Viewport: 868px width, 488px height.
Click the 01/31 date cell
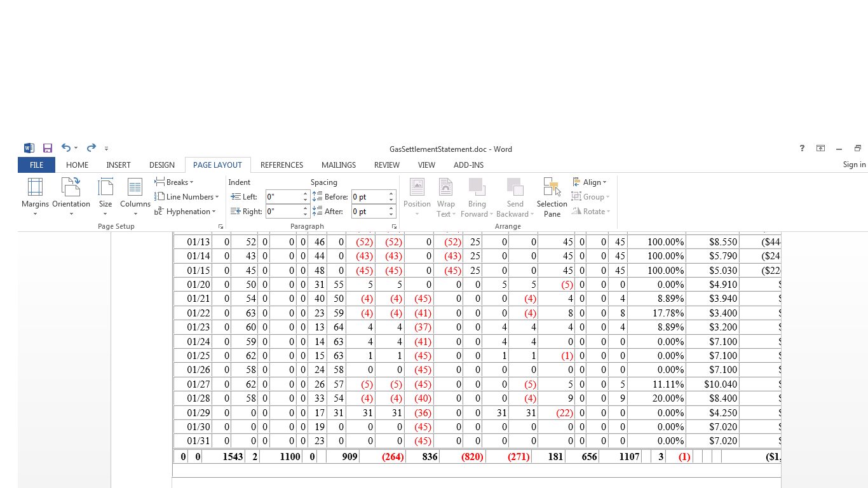tap(198, 441)
